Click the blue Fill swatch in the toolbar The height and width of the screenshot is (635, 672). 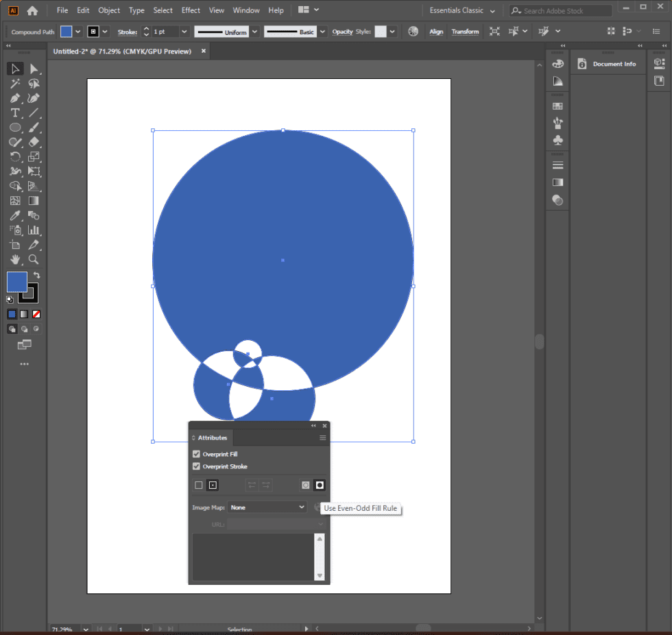coord(17,281)
